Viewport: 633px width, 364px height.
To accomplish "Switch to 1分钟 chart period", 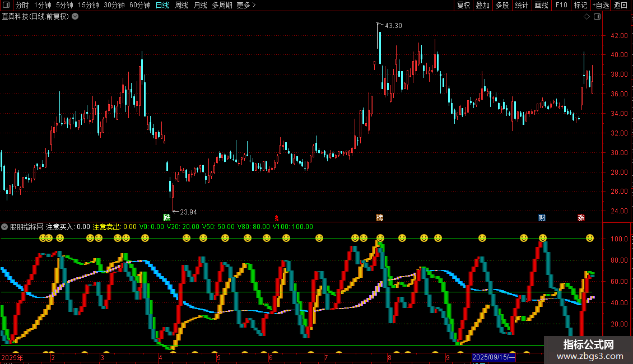I will click(43, 5).
